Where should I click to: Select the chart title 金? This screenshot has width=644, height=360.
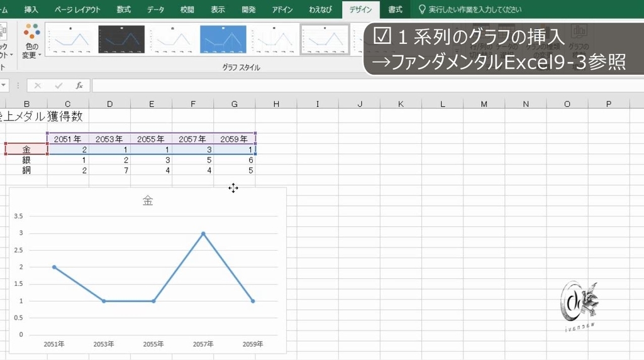click(x=148, y=200)
